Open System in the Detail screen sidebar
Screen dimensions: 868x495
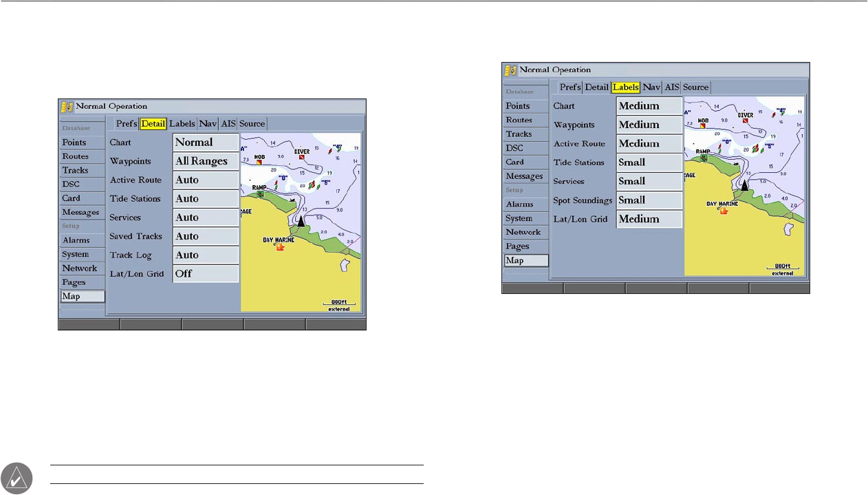(x=83, y=254)
